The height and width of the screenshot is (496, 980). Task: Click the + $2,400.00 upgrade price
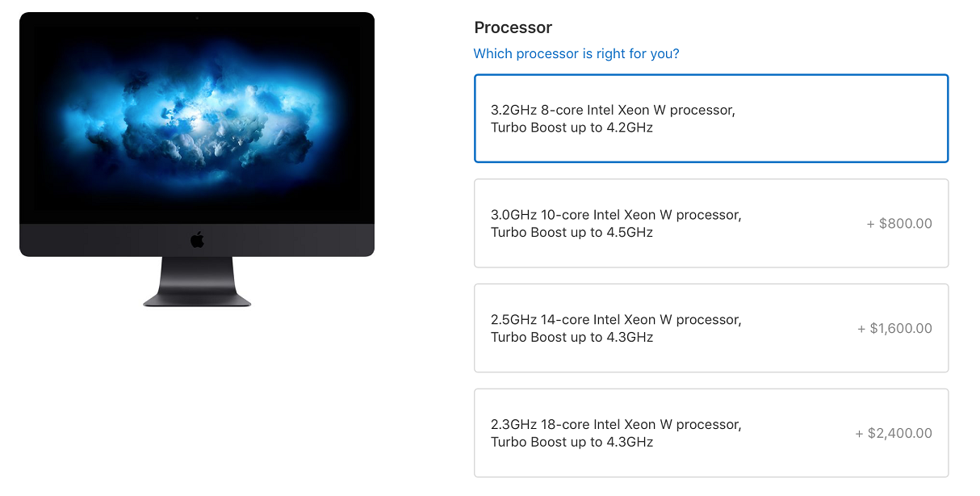click(x=894, y=434)
